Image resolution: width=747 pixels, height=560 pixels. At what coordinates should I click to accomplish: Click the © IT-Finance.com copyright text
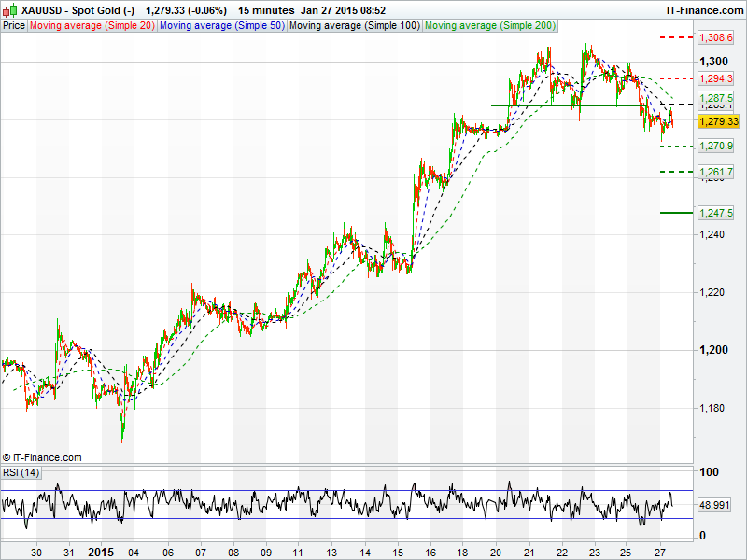[42, 457]
